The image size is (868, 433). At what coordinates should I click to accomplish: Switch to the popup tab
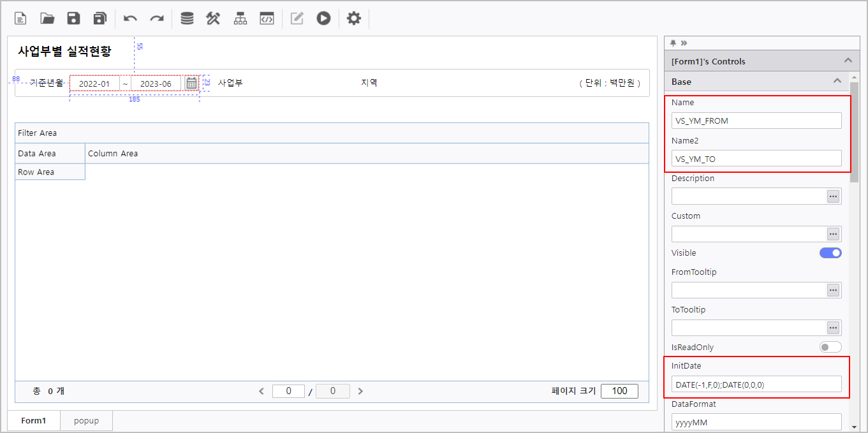[86, 421]
